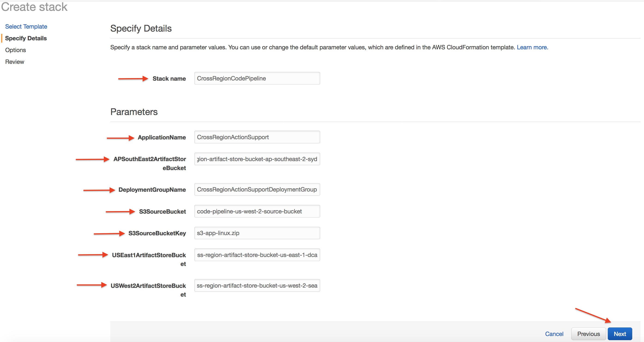Select the Options step in sidebar
The height and width of the screenshot is (342, 644).
15,50
